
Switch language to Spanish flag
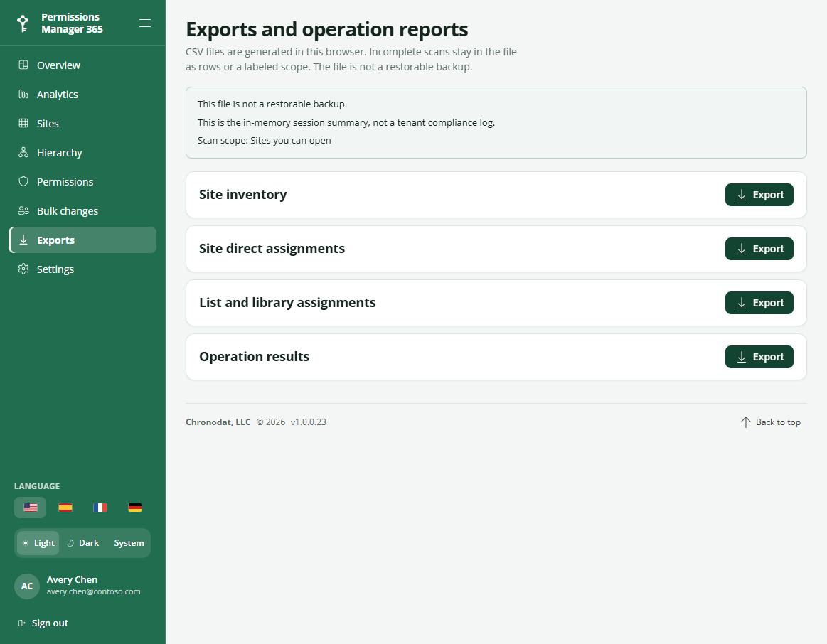(x=65, y=508)
